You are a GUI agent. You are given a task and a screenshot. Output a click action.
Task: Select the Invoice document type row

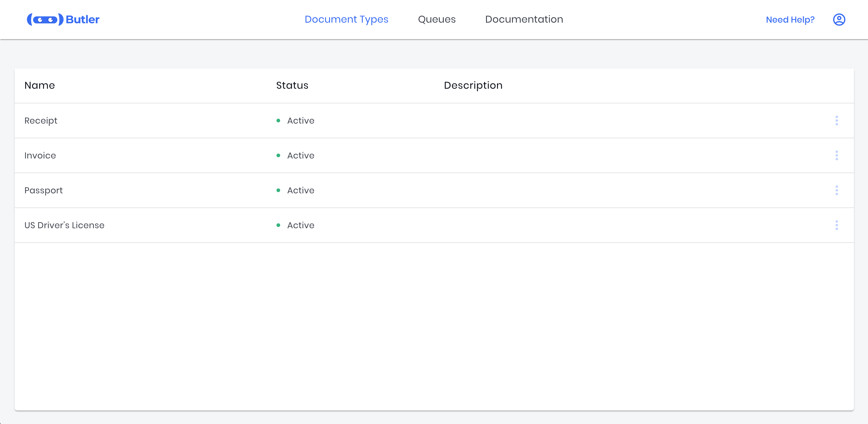point(434,155)
